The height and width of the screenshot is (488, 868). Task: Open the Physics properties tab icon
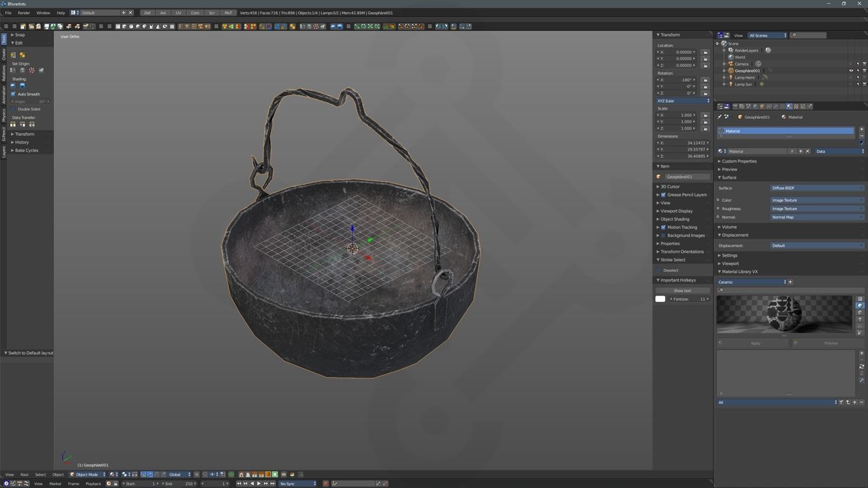coord(810,106)
